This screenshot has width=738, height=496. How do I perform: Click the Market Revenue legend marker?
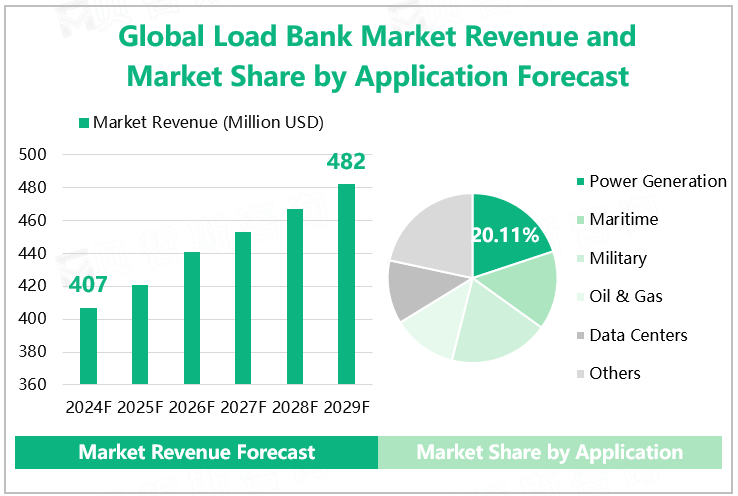83,123
